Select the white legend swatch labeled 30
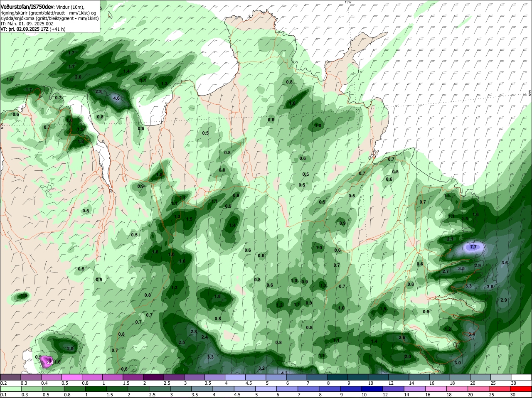This screenshot has width=532, height=398. coord(522,377)
